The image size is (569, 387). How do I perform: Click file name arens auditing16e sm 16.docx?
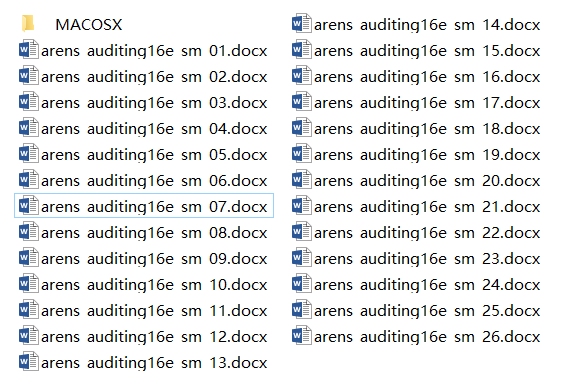tap(427, 77)
